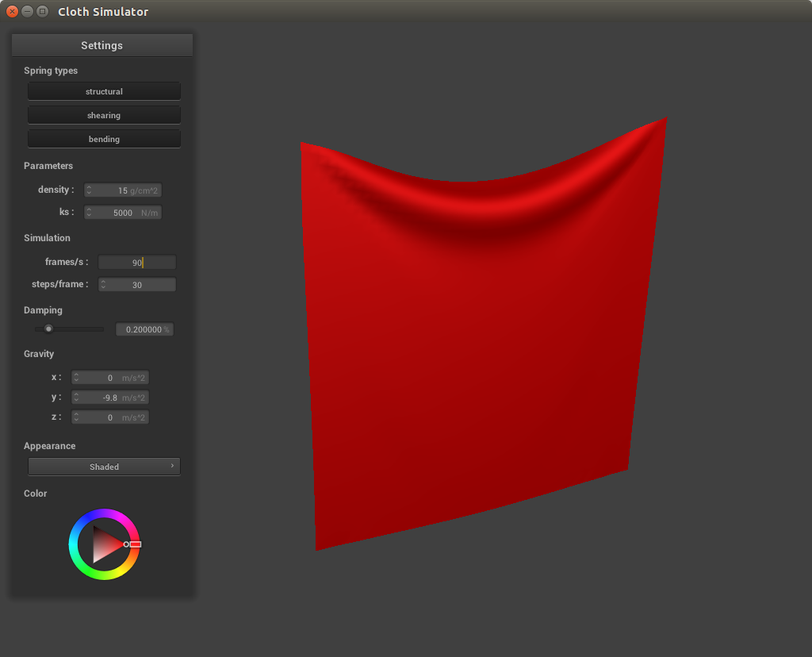
Task: Click the density spinner arrows
Action: tap(89, 190)
